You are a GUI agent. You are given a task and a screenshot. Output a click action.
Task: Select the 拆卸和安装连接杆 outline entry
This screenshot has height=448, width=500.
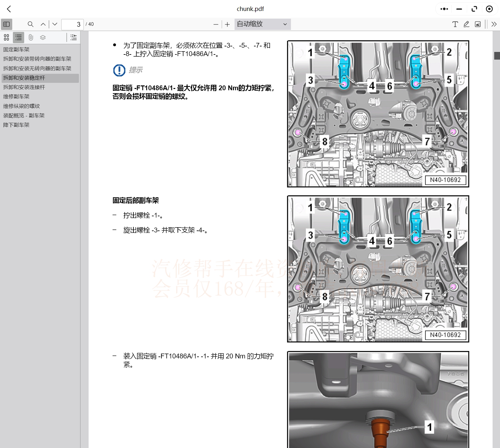click(24, 87)
